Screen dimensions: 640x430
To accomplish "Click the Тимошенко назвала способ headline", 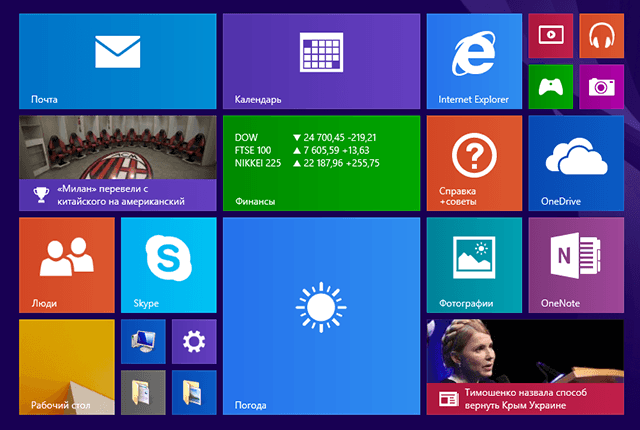I will pyautogui.click(x=526, y=399).
